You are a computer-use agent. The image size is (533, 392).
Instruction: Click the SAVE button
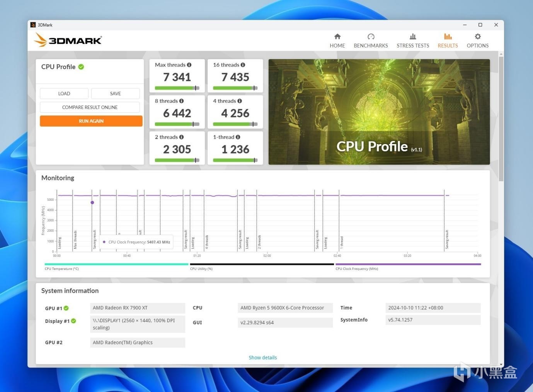115,93
